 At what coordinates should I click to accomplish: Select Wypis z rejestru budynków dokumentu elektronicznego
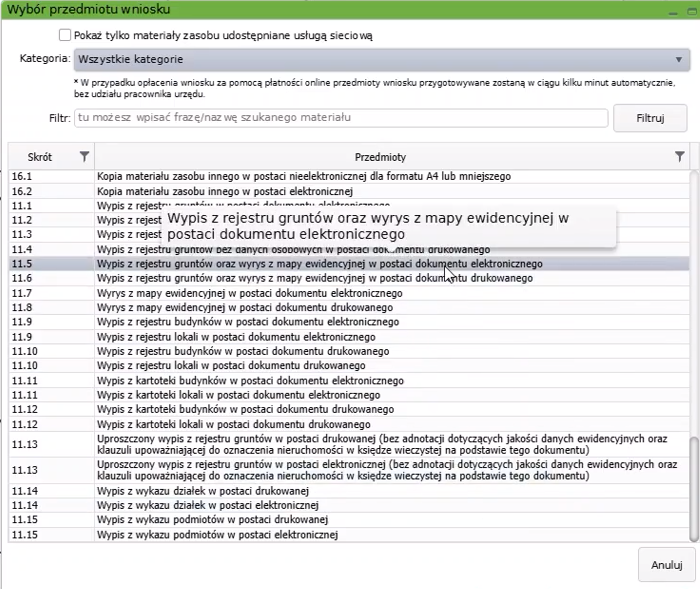(x=252, y=322)
